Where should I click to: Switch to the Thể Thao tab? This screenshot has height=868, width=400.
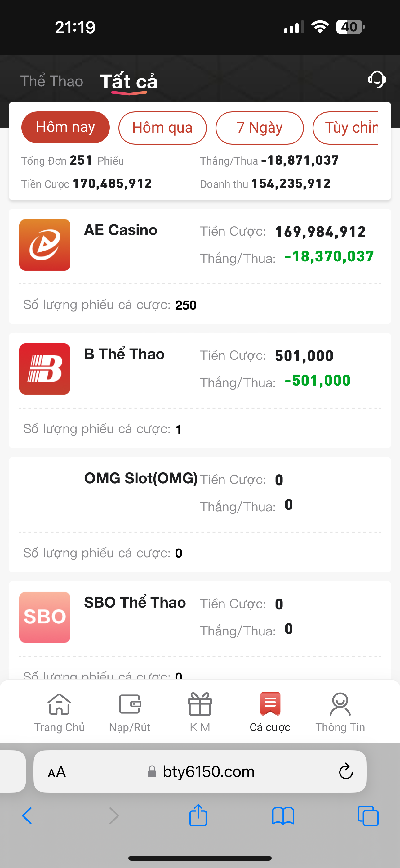click(51, 81)
